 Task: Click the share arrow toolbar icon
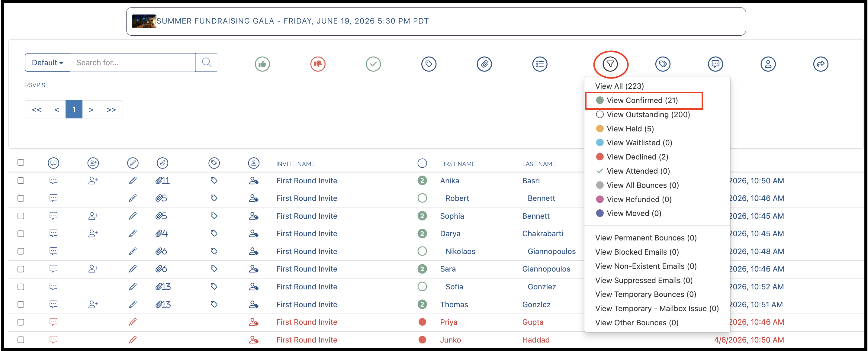[821, 64]
